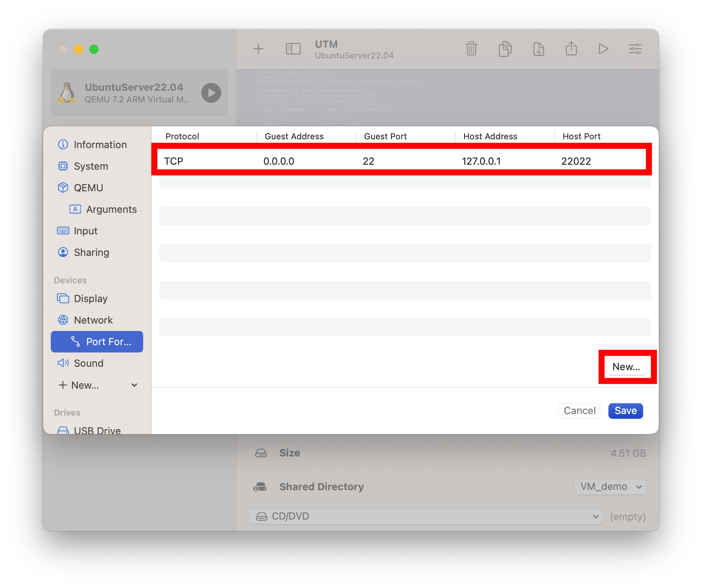This screenshot has height=588, width=702.
Task: Click the Port Forward route icon
Action: tap(75, 341)
